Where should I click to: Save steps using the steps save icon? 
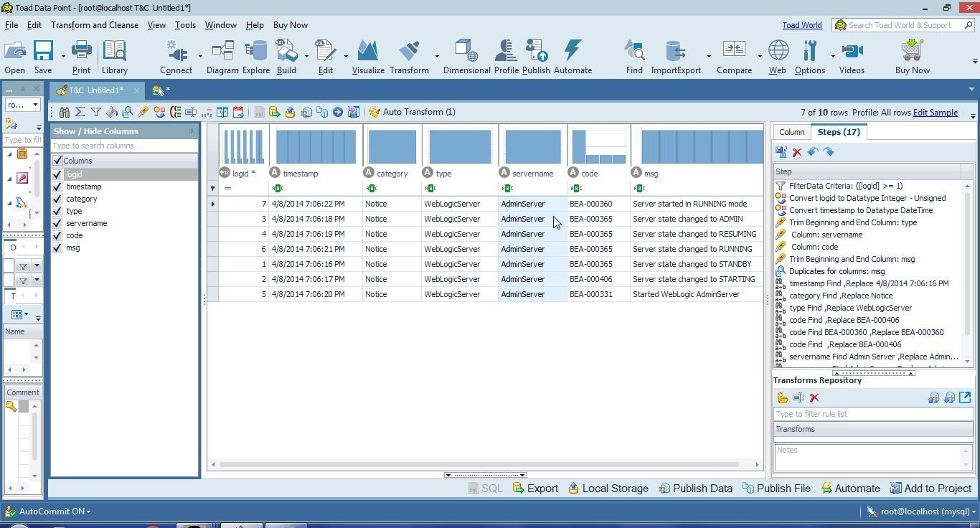(781, 152)
